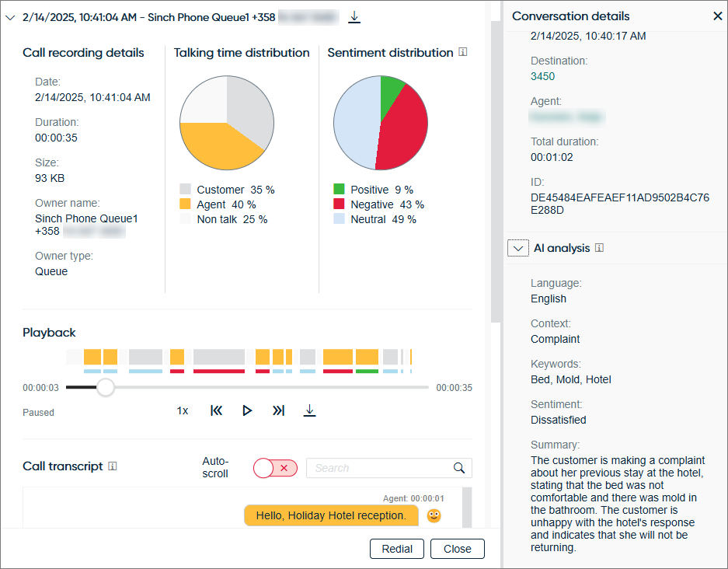
Task: Toggle the Auto-scroll switch
Action: coord(275,468)
